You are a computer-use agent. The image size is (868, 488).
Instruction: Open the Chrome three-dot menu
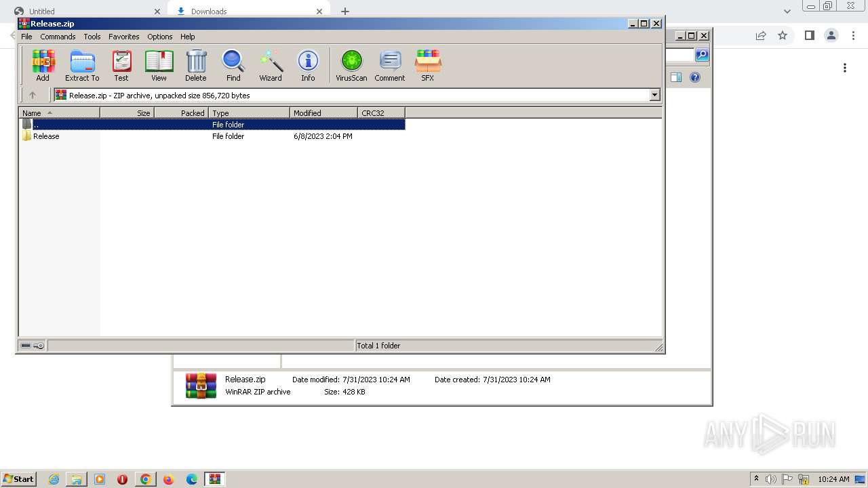[854, 36]
